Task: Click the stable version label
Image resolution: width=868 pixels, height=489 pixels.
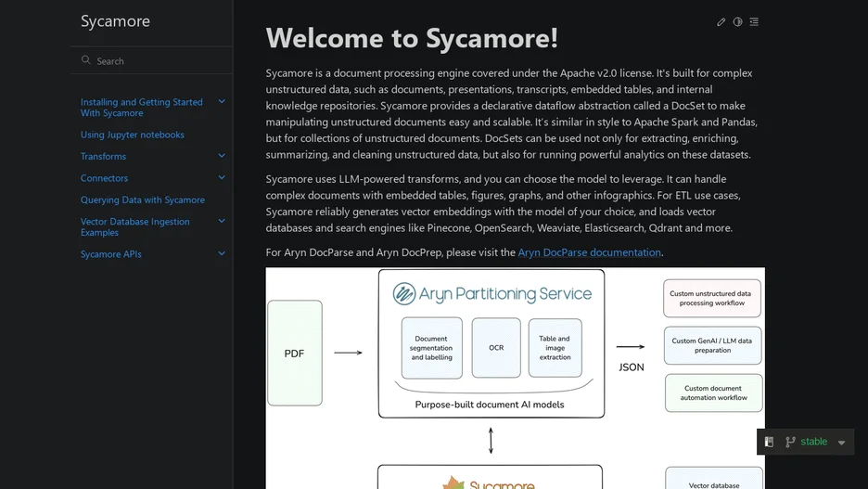Action: (x=814, y=442)
